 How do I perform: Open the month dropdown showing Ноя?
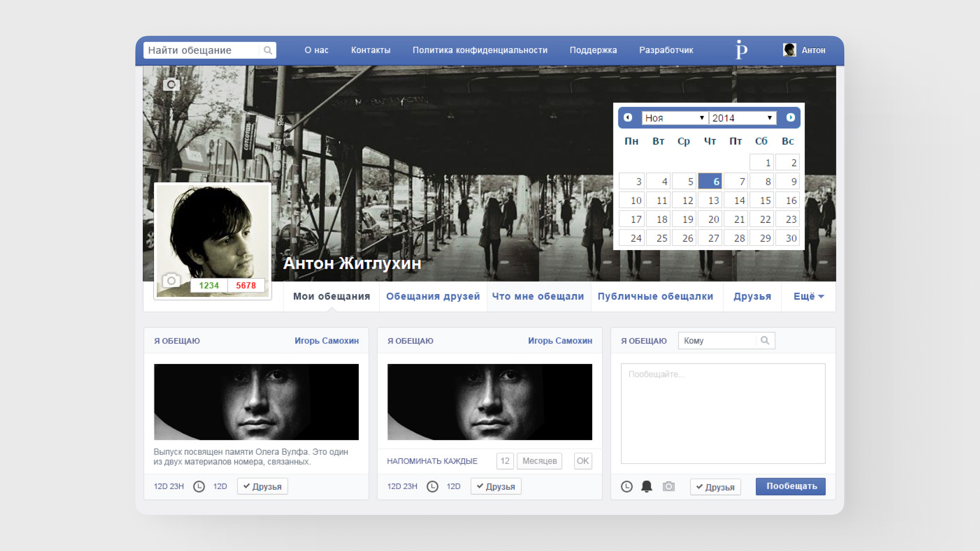pyautogui.click(x=675, y=118)
